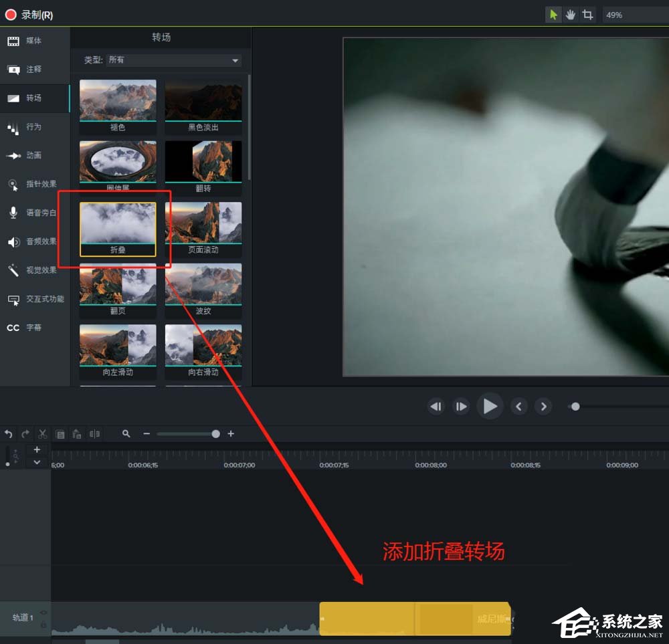
Task: Switch to the 交互式功能 interactivity panel
Action: [33, 299]
